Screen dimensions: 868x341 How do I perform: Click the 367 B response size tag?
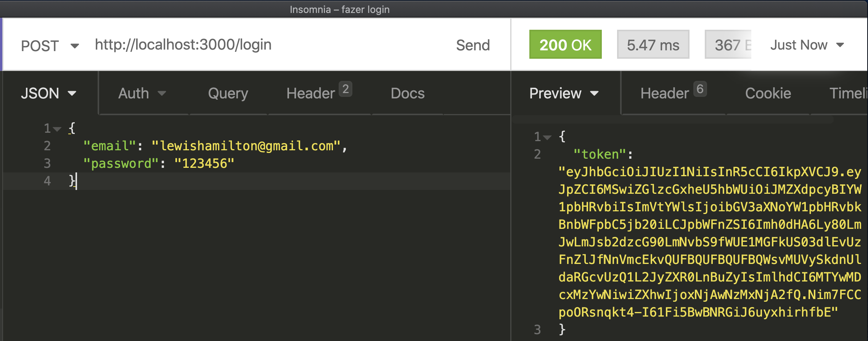(728, 45)
